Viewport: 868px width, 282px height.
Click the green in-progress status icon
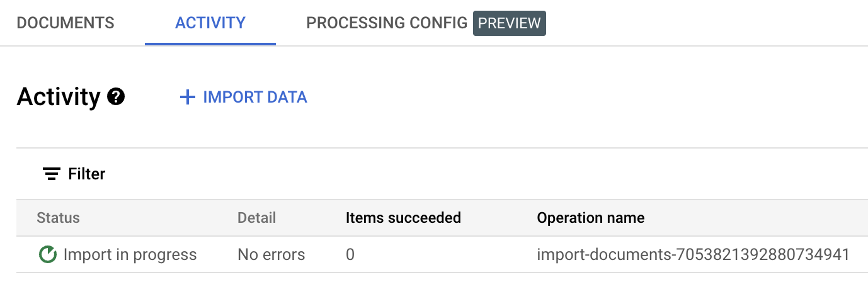pos(47,254)
